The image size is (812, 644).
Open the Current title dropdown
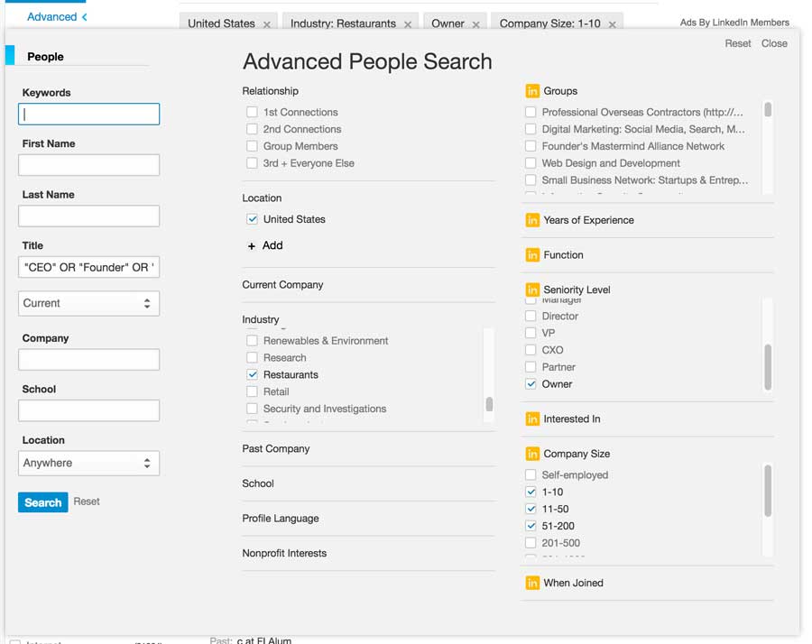point(88,303)
